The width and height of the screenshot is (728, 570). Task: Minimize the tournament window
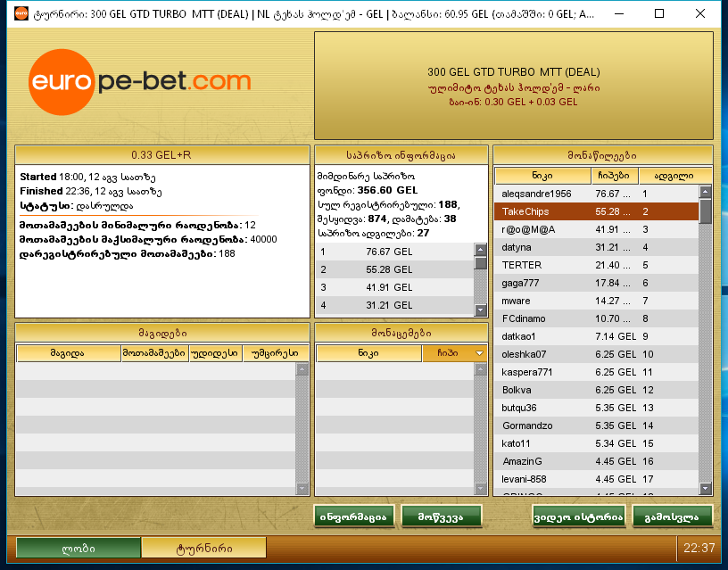click(x=619, y=14)
